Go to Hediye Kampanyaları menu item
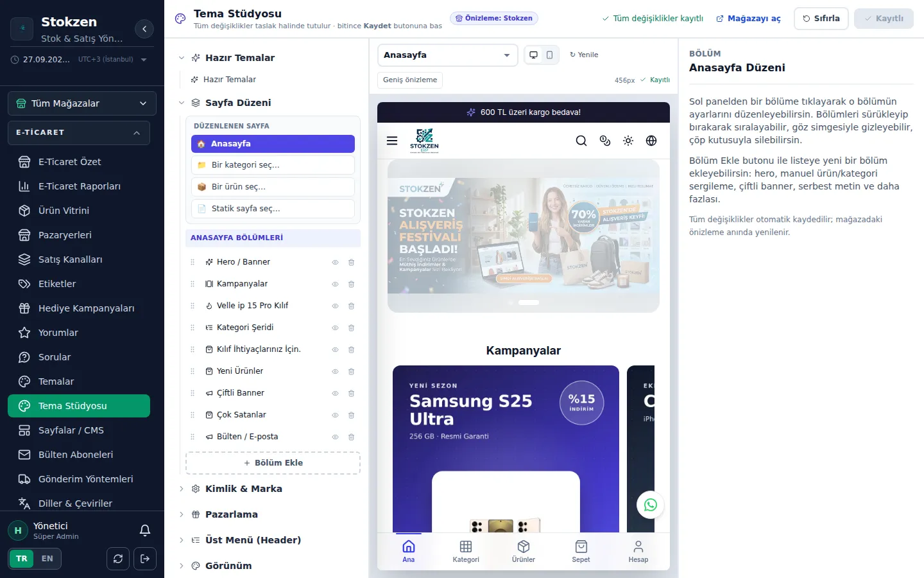This screenshot has height=578, width=924. coord(78,308)
